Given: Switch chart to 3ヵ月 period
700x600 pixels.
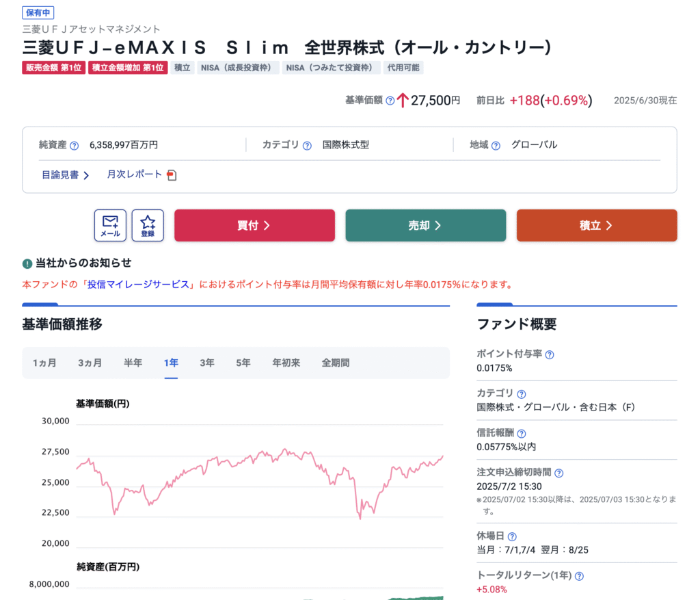Looking at the screenshot, I should 90,363.
